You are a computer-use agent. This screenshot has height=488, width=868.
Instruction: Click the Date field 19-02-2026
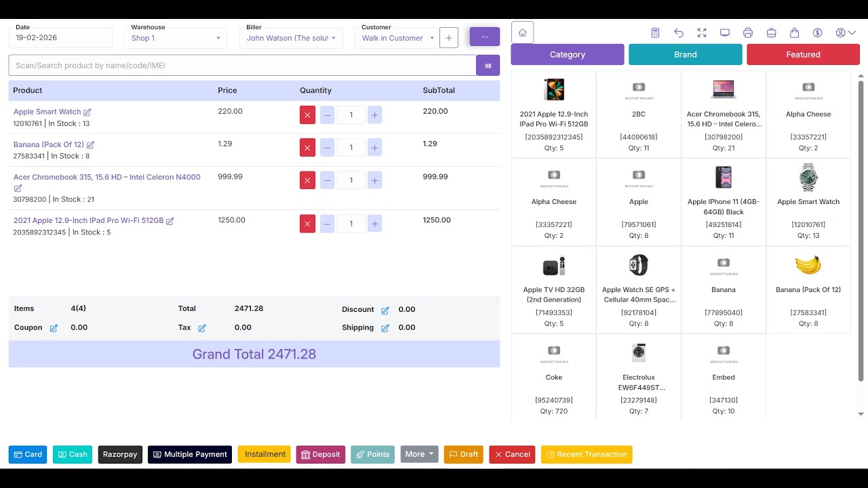coord(60,38)
